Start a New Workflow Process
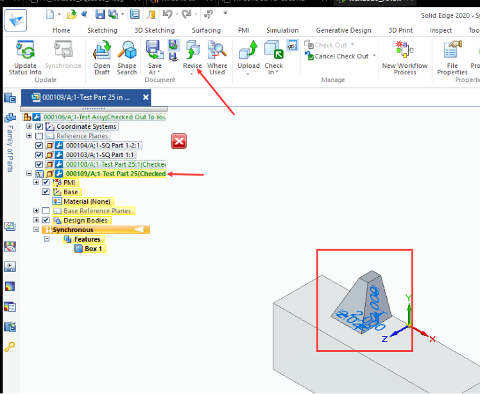 pos(404,50)
